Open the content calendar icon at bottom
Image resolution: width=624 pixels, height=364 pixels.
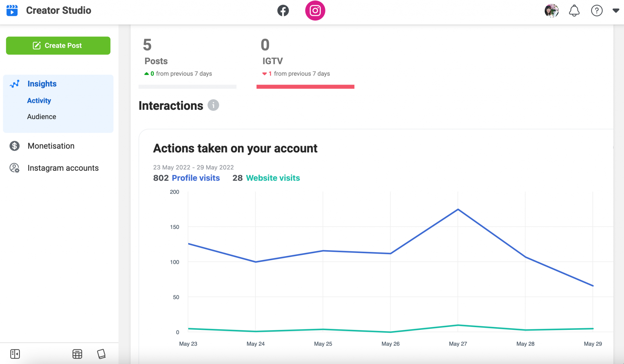click(77, 354)
